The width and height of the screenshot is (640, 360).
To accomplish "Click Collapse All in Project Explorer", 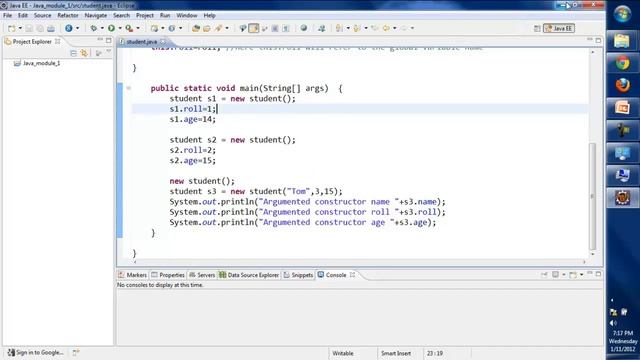I will 73,53.
